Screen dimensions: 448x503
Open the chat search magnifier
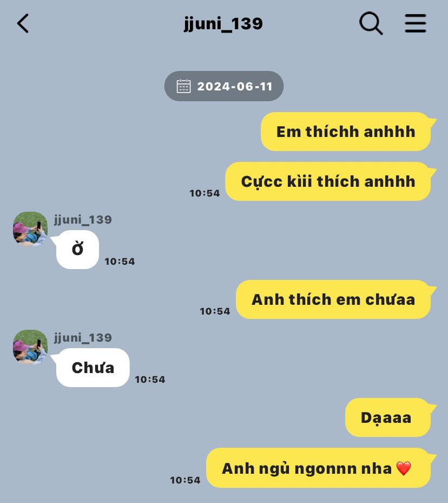(x=371, y=23)
